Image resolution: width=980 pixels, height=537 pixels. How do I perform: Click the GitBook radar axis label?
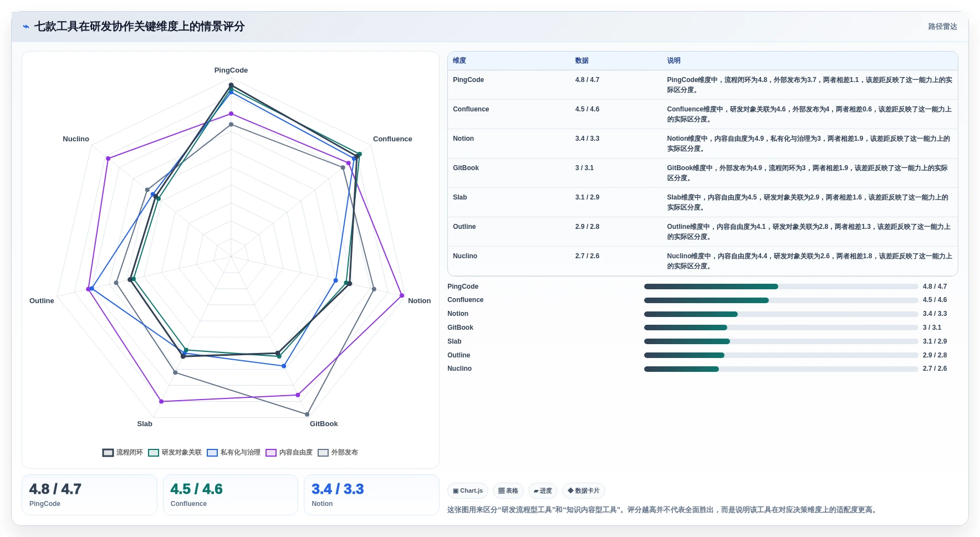coord(324,424)
